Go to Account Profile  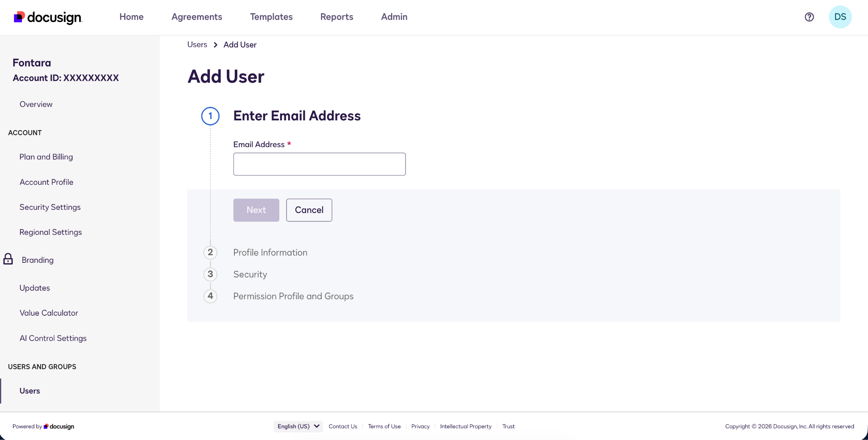click(47, 182)
